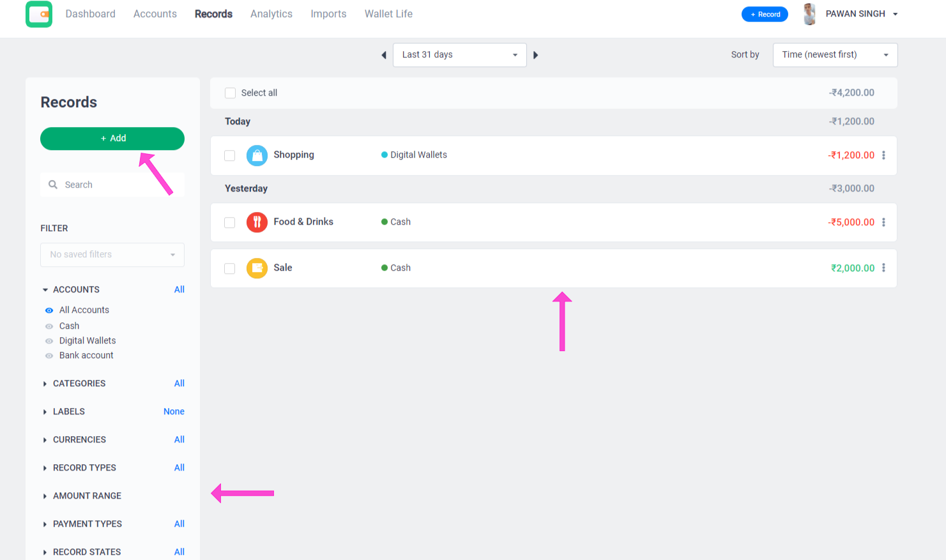The image size is (946, 560).
Task: Open the Analytics tab
Action: (271, 14)
